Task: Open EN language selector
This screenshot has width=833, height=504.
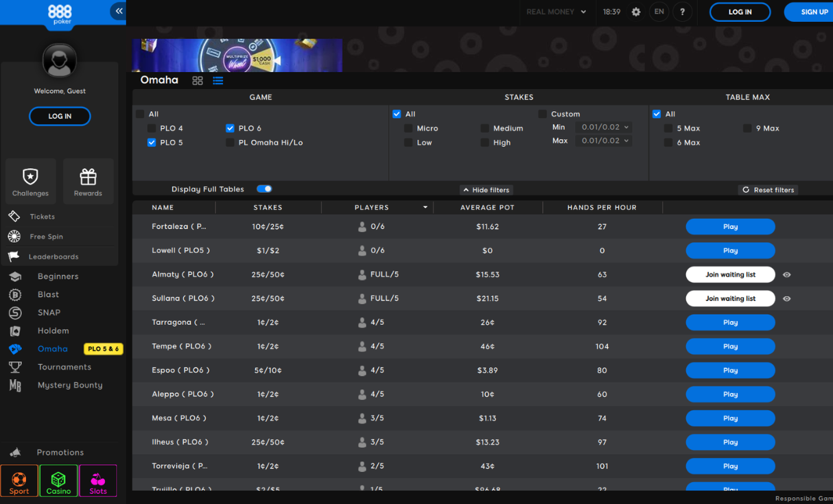Action: pyautogui.click(x=659, y=12)
